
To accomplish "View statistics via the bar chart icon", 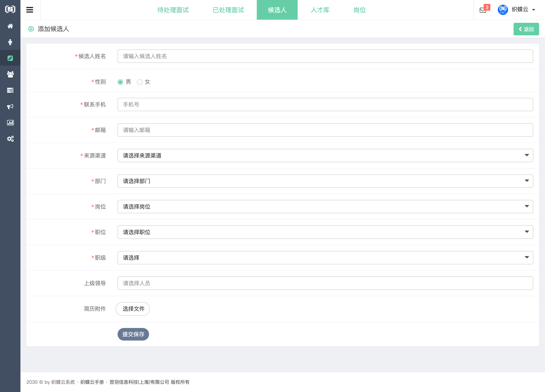I will [x=10, y=122].
